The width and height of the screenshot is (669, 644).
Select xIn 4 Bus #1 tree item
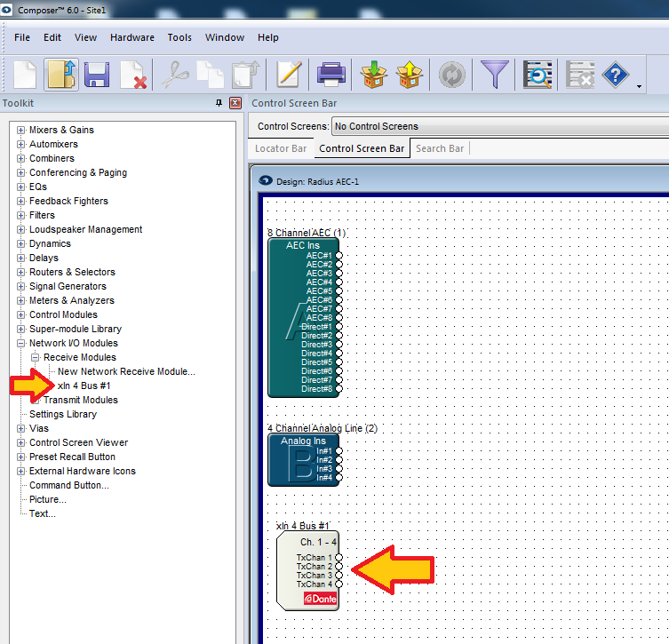84,386
